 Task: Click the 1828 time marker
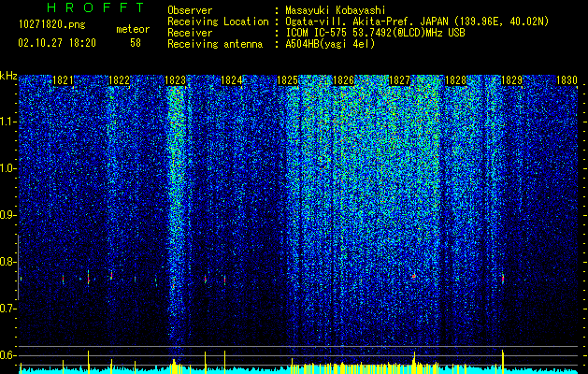[x=455, y=80]
